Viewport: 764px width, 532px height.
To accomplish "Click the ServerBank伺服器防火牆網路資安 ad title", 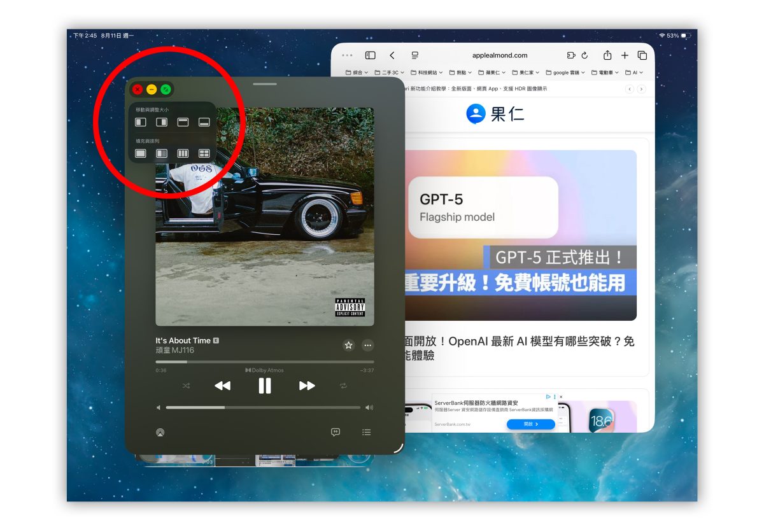I will click(x=476, y=403).
